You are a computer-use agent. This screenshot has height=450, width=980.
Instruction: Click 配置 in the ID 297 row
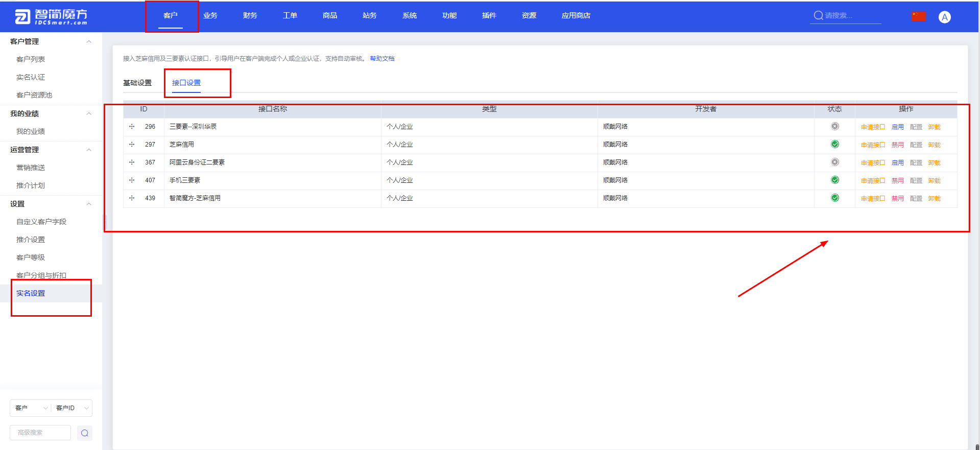(916, 145)
